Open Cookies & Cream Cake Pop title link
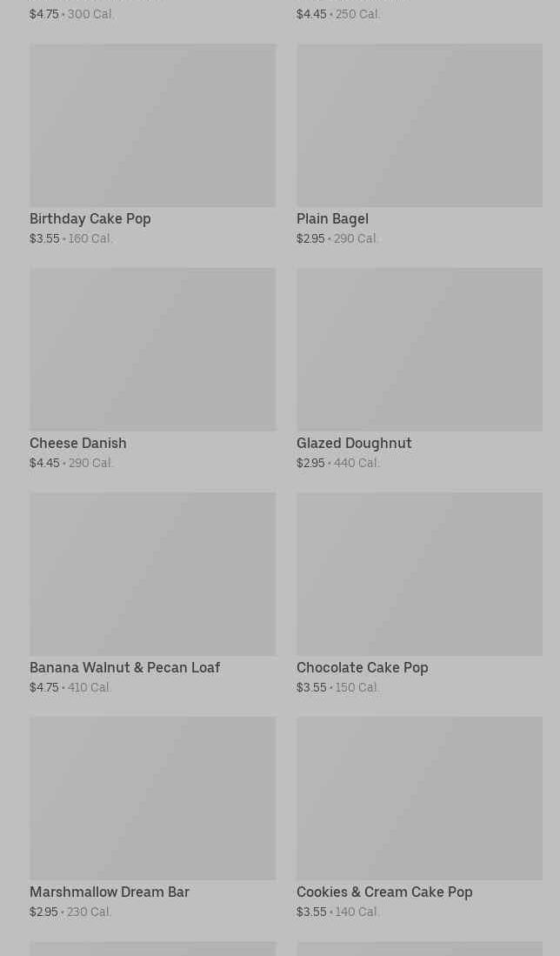 pyautogui.click(x=384, y=892)
